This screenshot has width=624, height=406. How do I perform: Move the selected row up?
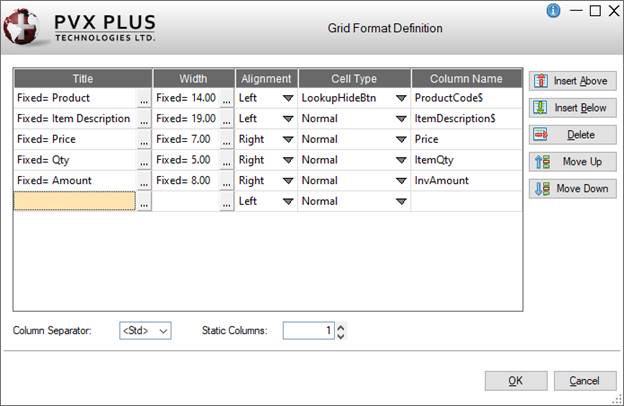573,161
